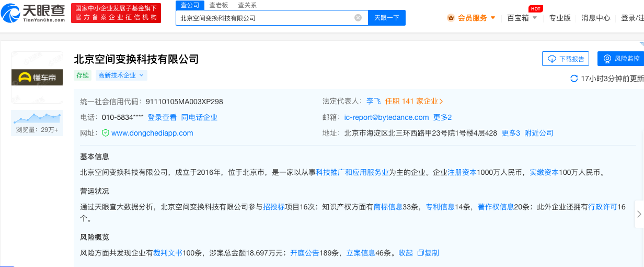Open the 裁判文书 link
The image size is (644, 267).
[168, 253]
